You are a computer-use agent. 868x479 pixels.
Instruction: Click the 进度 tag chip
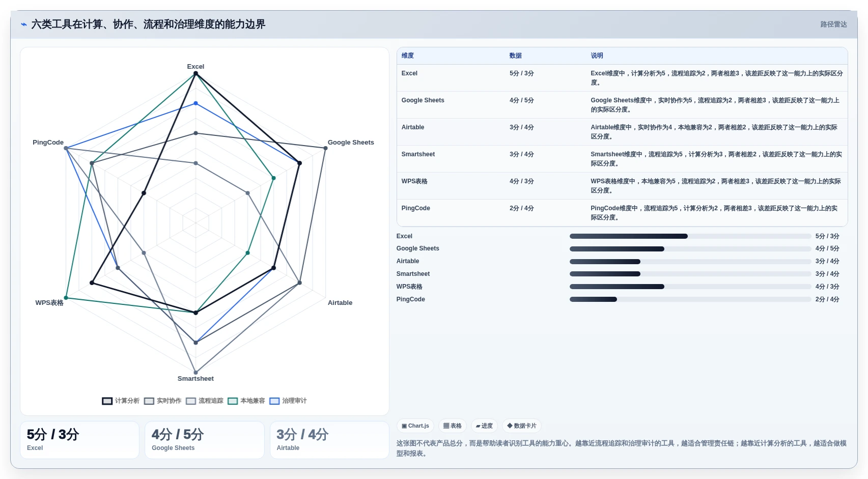[484, 426]
